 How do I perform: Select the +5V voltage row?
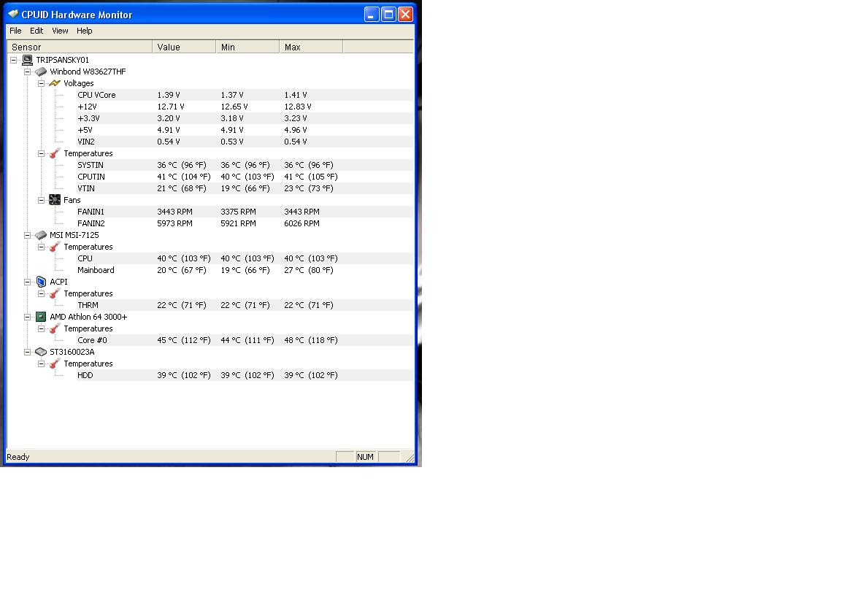pyautogui.click(x=245, y=130)
